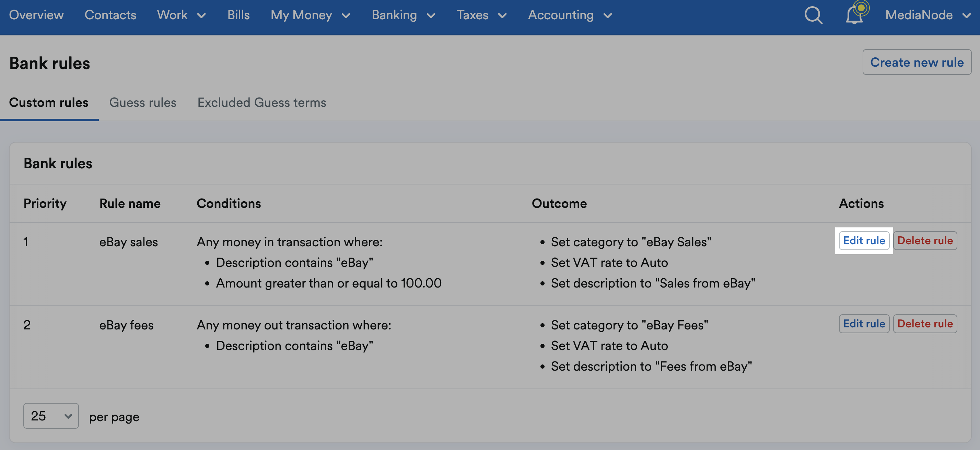Screen dimensions: 980x450
Task: Click 'Set category to "eBay Sales"' text
Action: pos(631,242)
